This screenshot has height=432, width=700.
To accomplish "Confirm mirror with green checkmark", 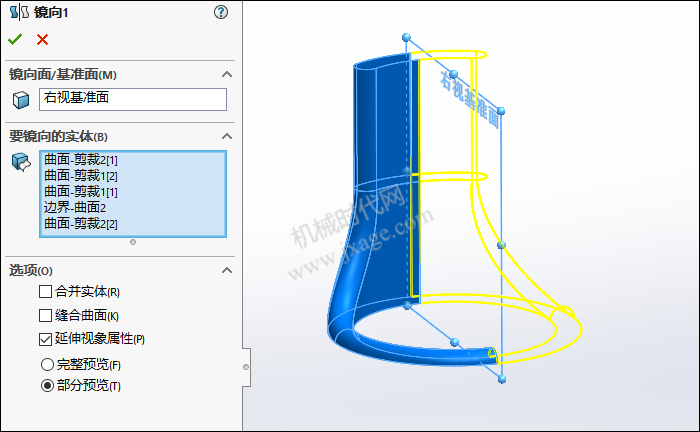I will (15, 39).
